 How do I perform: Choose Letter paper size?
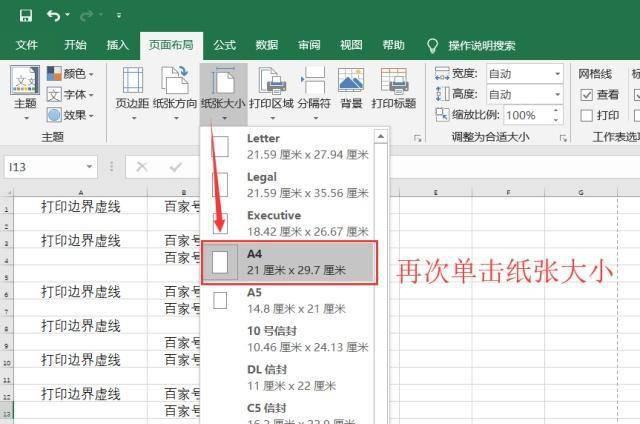(x=288, y=147)
